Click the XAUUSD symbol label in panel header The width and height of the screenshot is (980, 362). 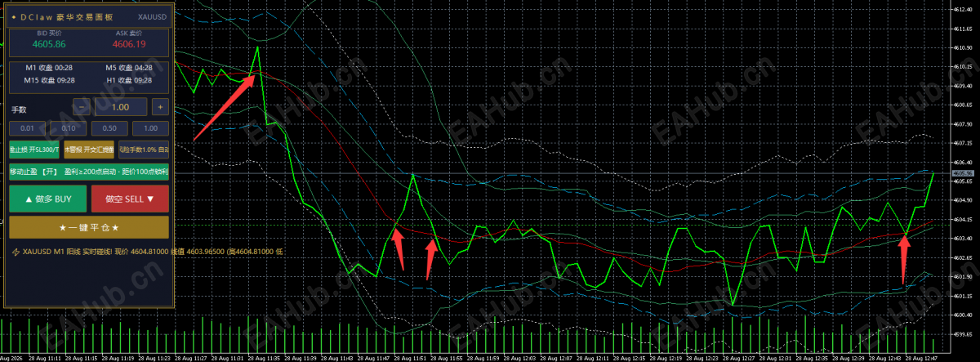coord(151,16)
